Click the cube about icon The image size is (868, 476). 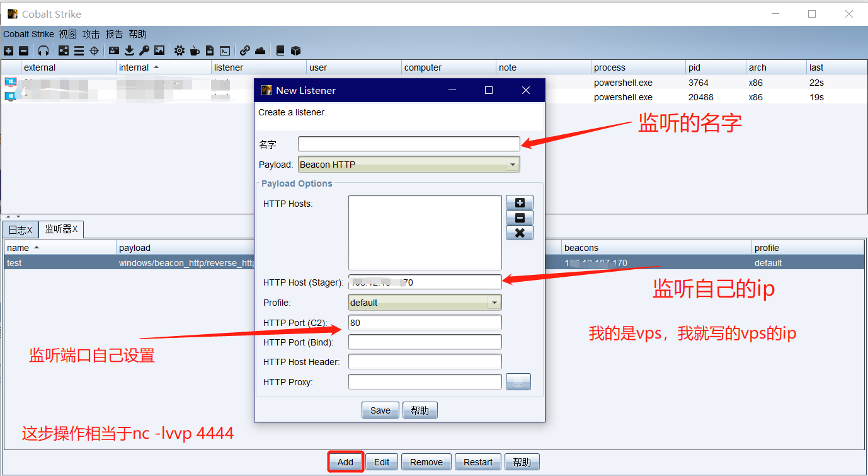click(x=295, y=50)
